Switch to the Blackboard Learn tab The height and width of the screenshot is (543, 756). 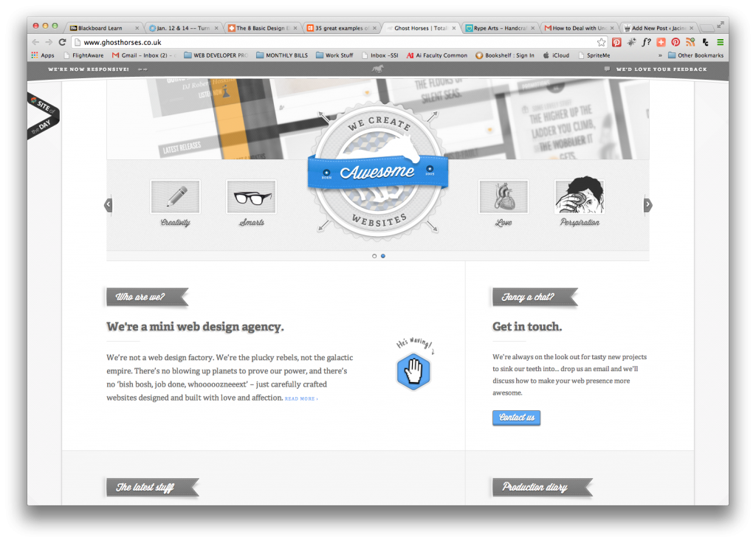pyautogui.click(x=104, y=28)
